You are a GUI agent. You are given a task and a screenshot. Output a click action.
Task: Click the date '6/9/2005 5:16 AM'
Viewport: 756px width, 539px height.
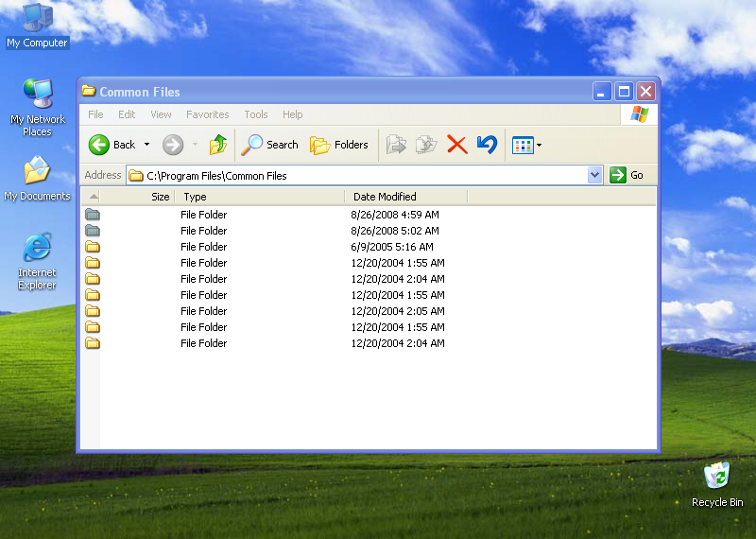(x=392, y=247)
